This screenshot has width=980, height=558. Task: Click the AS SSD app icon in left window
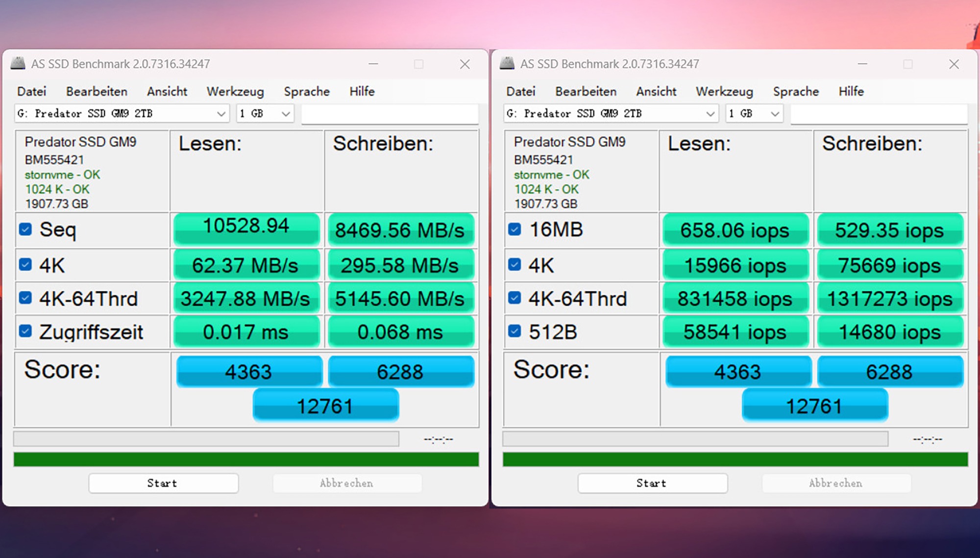18,64
